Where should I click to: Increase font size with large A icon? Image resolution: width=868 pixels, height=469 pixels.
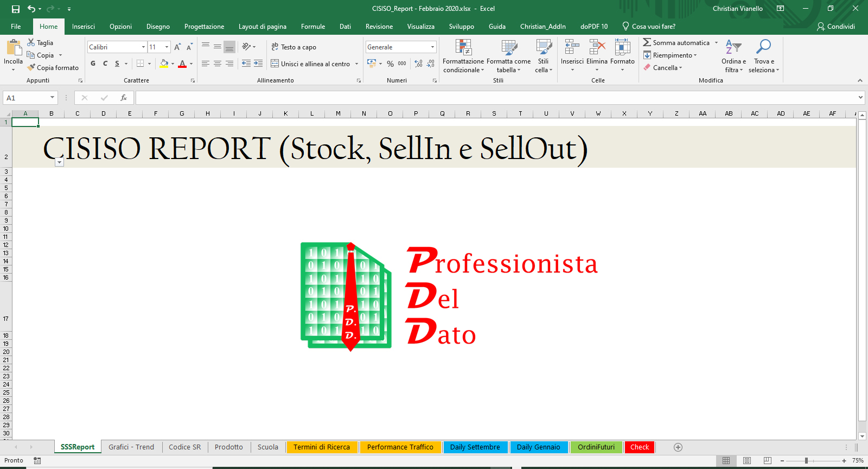pos(177,47)
